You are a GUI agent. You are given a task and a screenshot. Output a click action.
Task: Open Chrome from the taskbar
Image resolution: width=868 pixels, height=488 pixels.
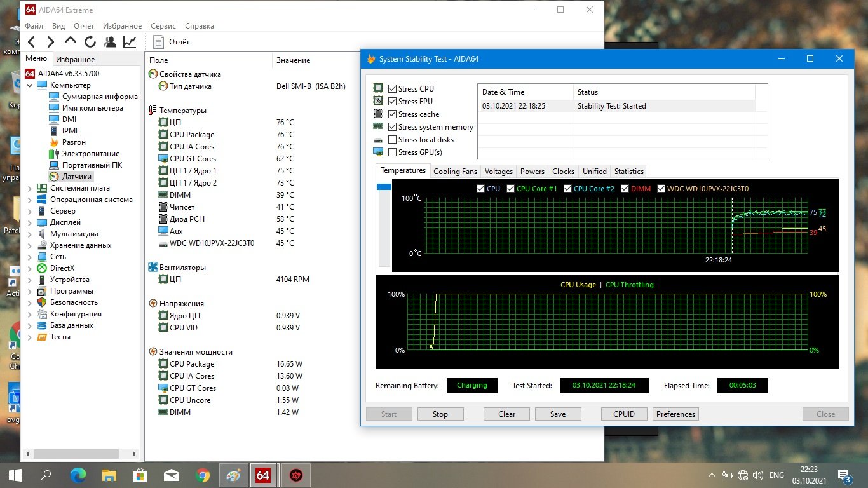click(203, 475)
